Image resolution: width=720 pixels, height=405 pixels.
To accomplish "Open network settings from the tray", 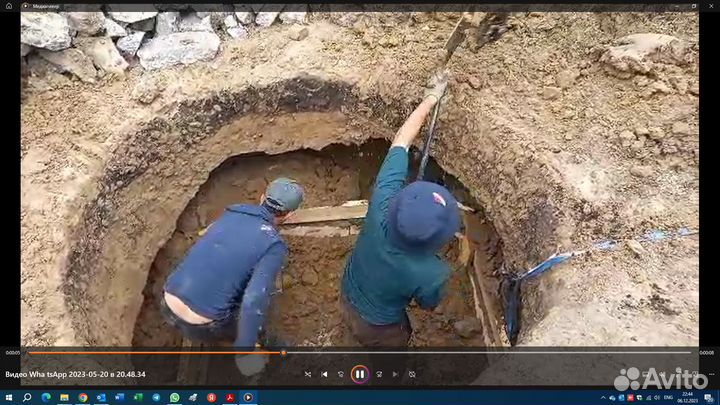I will [x=648, y=398].
